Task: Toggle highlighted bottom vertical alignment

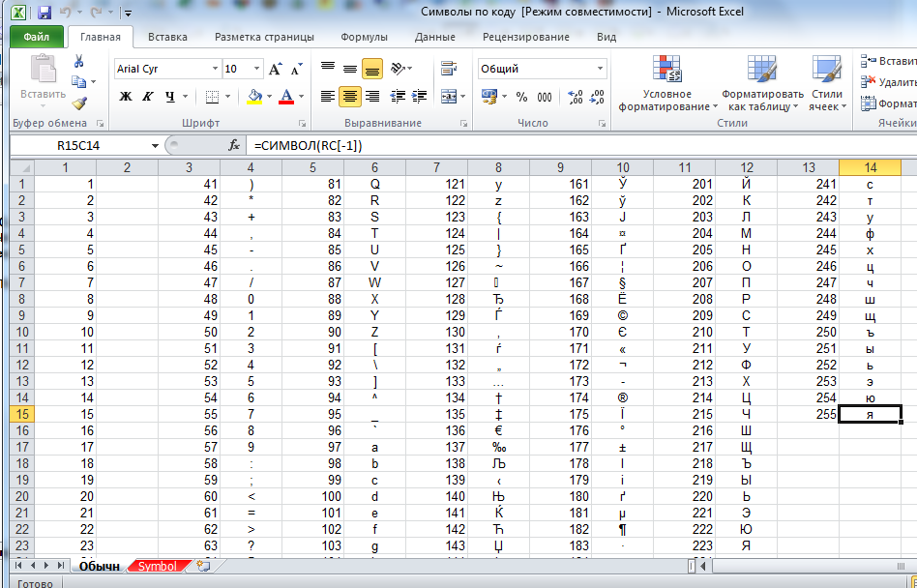Action: click(x=372, y=69)
